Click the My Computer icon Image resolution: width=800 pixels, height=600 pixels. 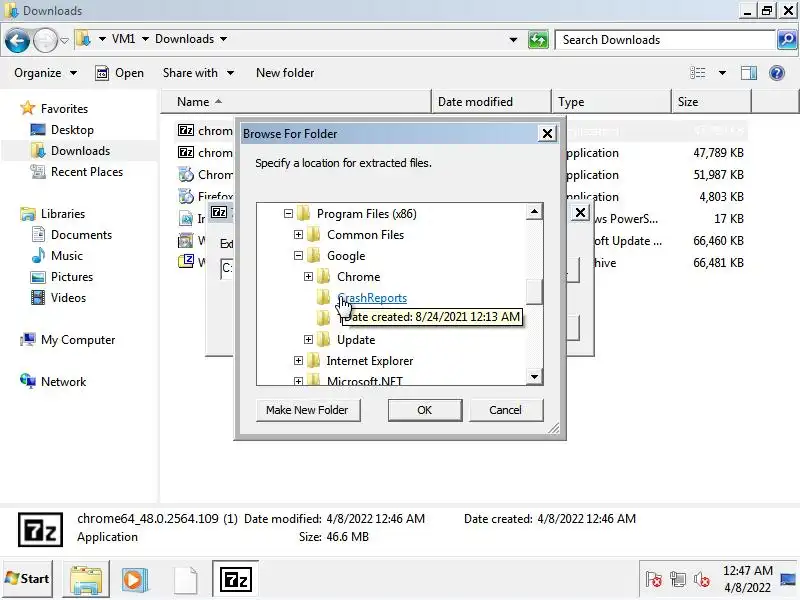28,339
